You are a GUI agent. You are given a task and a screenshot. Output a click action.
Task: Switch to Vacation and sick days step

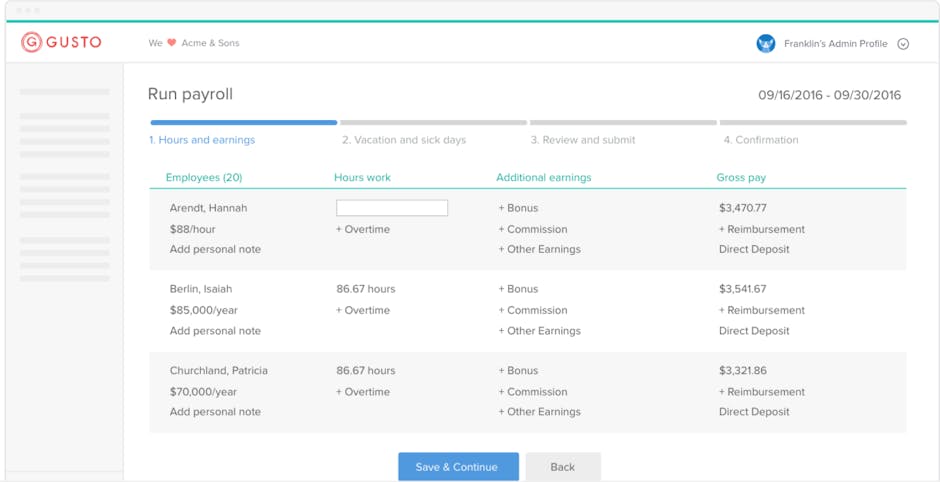click(404, 140)
